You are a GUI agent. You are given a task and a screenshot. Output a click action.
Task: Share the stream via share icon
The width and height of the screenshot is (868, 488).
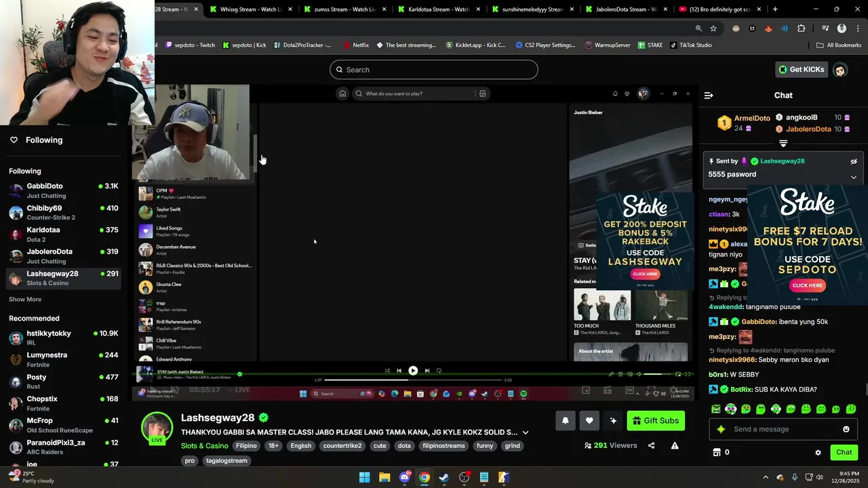652,445
